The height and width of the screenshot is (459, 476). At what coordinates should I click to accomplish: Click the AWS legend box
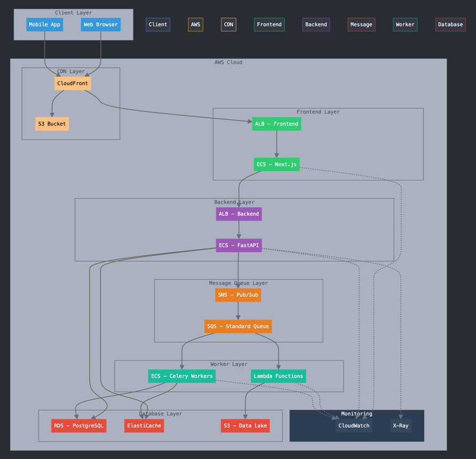[195, 25]
